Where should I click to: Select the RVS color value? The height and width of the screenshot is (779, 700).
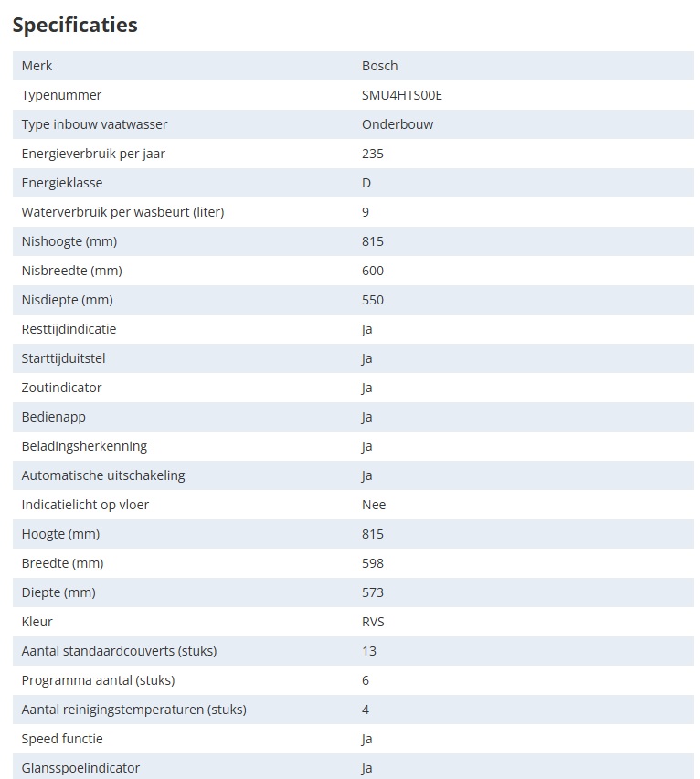pos(373,622)
